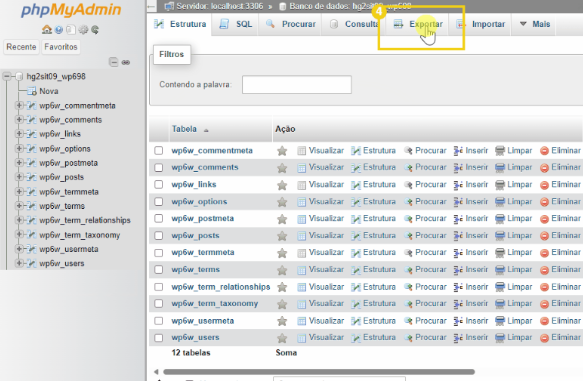Check the wp6w_commentmeta row checkbox
Screen dimensions: 583x385
pyautogui.click(x=159, y=150)
